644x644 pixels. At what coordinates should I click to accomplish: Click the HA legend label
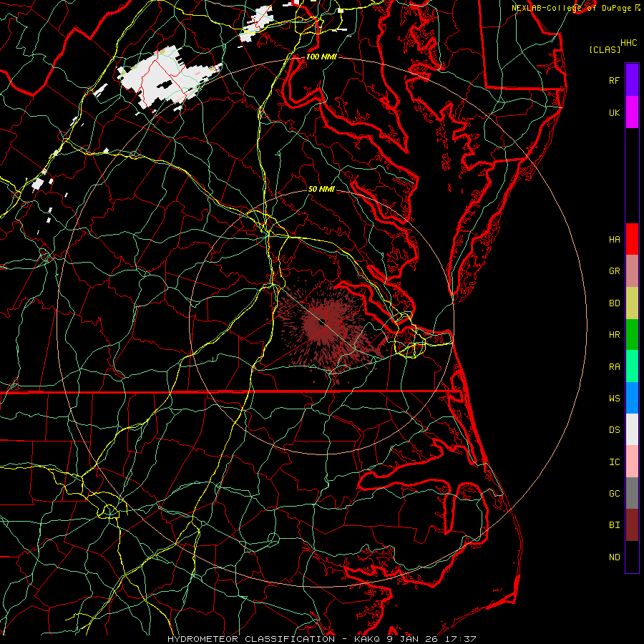pos(615,240)
